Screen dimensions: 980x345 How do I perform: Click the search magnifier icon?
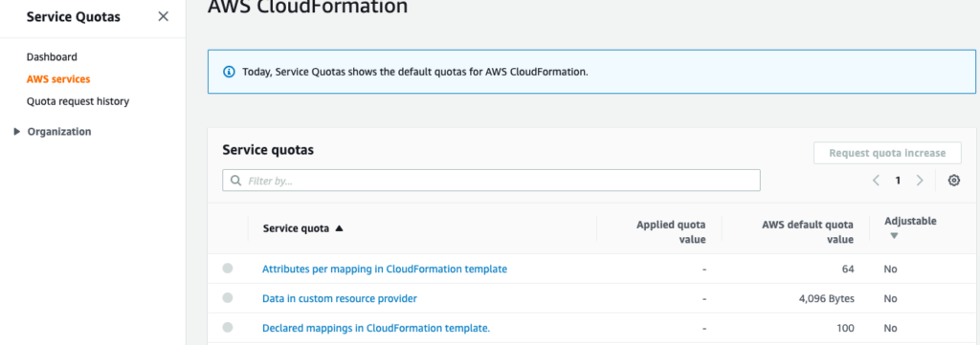(235, 181)
